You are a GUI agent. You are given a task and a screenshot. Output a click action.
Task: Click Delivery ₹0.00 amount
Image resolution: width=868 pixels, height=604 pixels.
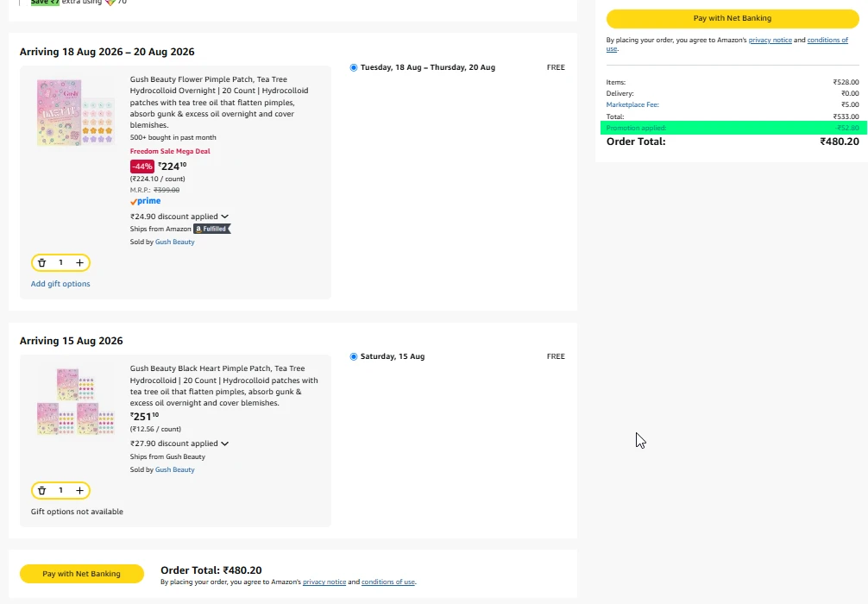[850, 93]
